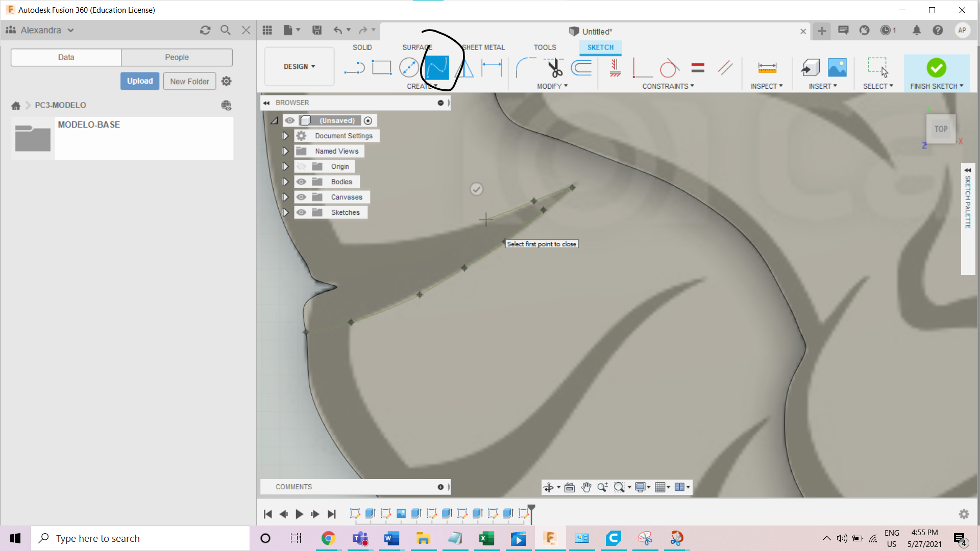Viewport: 980px width, 551px height.
Task: Activate the Trim scissors tool
Action: pyautogui.click(x=554, y=67)
